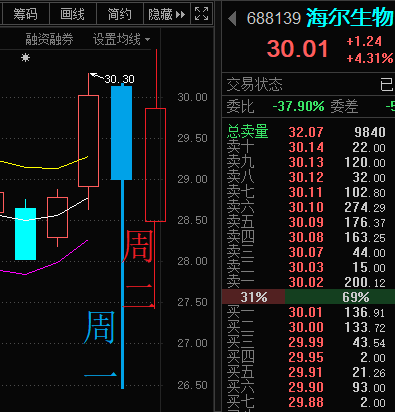Open the 设置均线 dropdown
The image size is (395, 412).
pyautogui.click(x=121, y=39)
